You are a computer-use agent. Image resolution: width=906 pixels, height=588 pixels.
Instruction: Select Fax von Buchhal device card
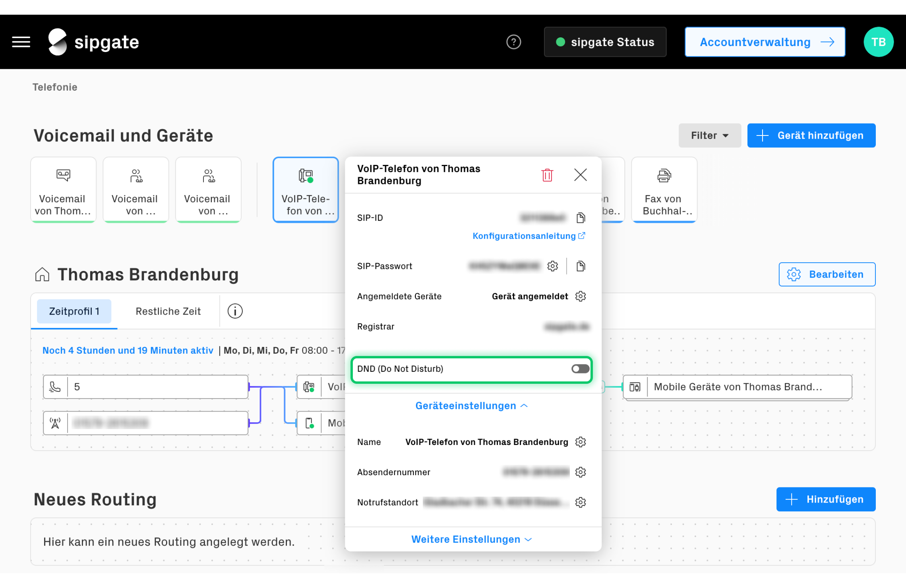point(664,190)
